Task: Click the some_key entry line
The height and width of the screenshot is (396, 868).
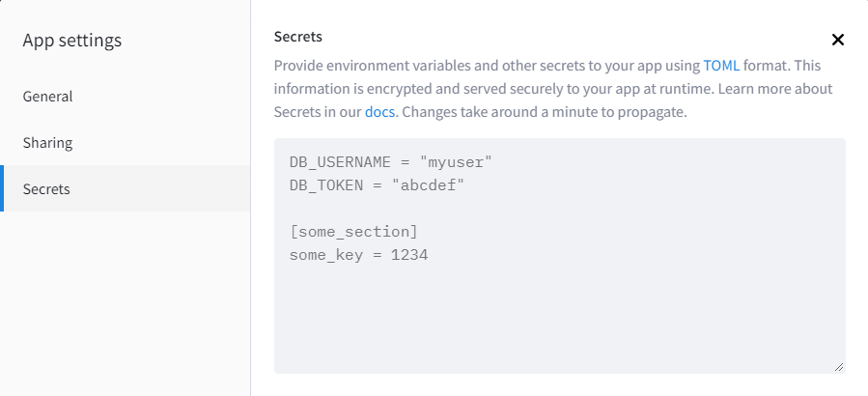Action: [x=359, y=255]
